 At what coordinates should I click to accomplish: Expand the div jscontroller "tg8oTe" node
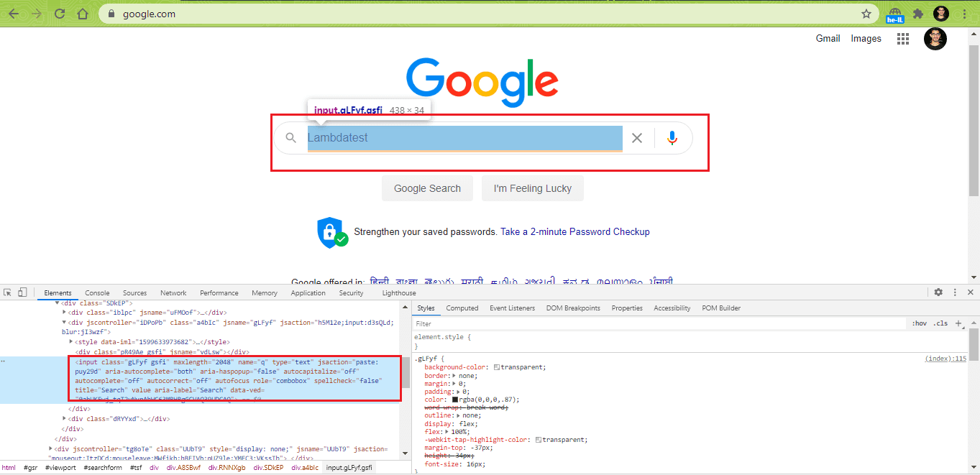(x=50, y=448)
